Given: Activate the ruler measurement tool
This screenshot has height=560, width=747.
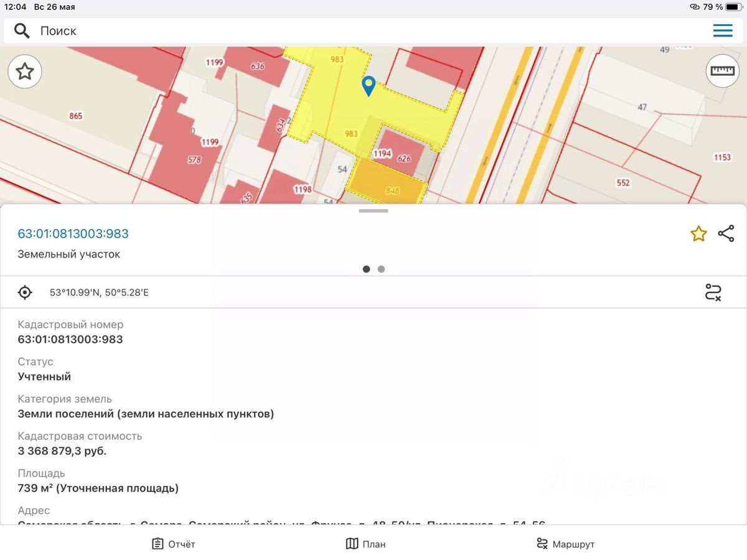Looking at the screenshot, I should pos(722,71).
